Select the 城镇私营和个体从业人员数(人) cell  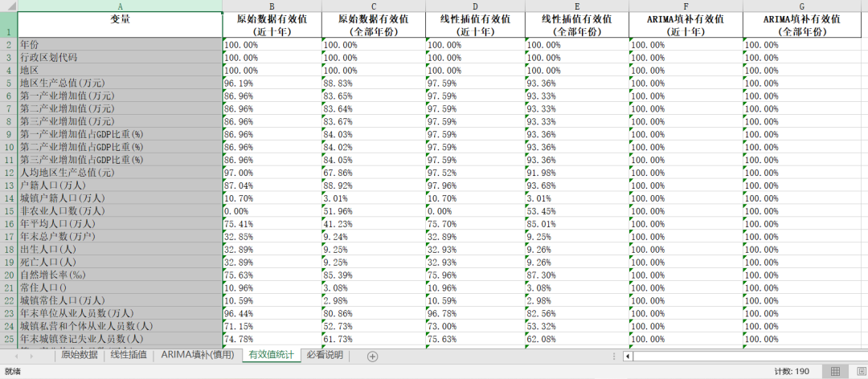point(120,326)
